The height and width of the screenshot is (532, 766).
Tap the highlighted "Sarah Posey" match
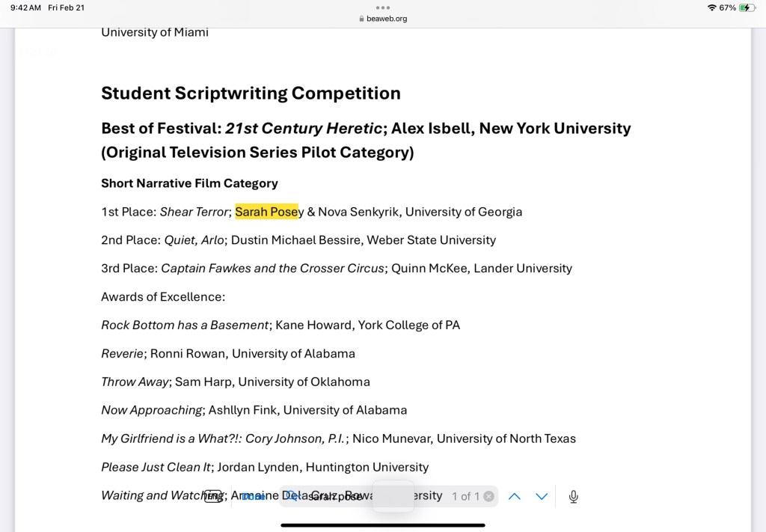[x=267, y=212]
